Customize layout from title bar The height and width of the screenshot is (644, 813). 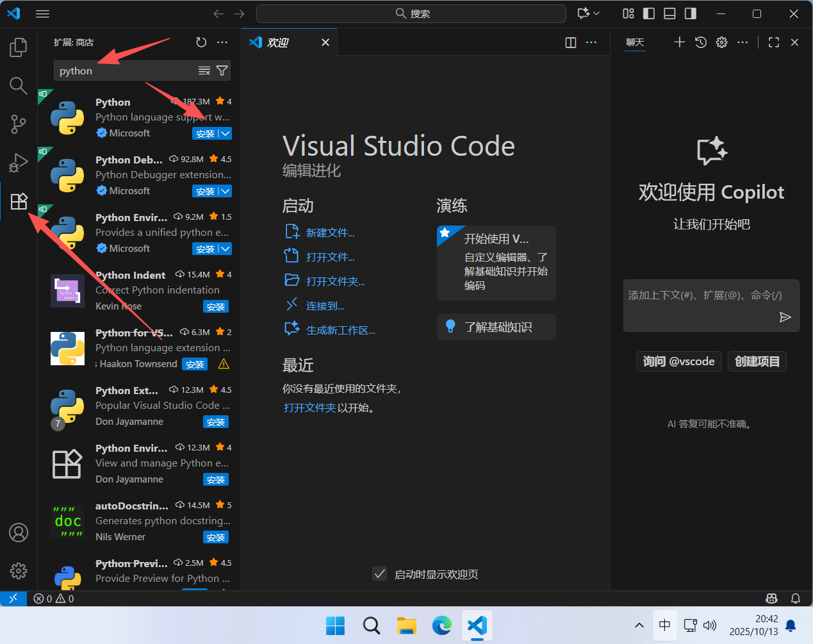[628, 13]
